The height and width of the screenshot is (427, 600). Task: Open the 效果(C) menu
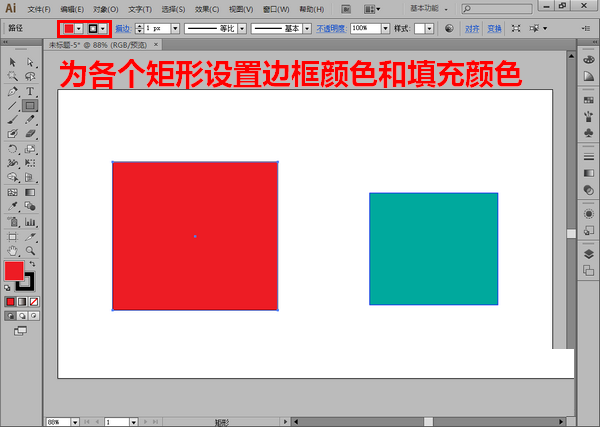point(207,9)
